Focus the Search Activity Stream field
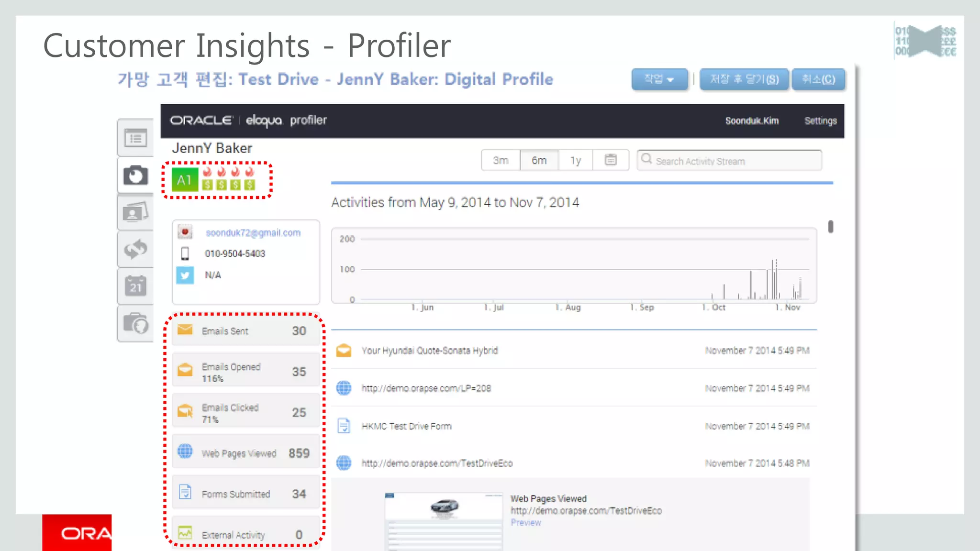Viewport: 980px width, 551px height. 729,160
